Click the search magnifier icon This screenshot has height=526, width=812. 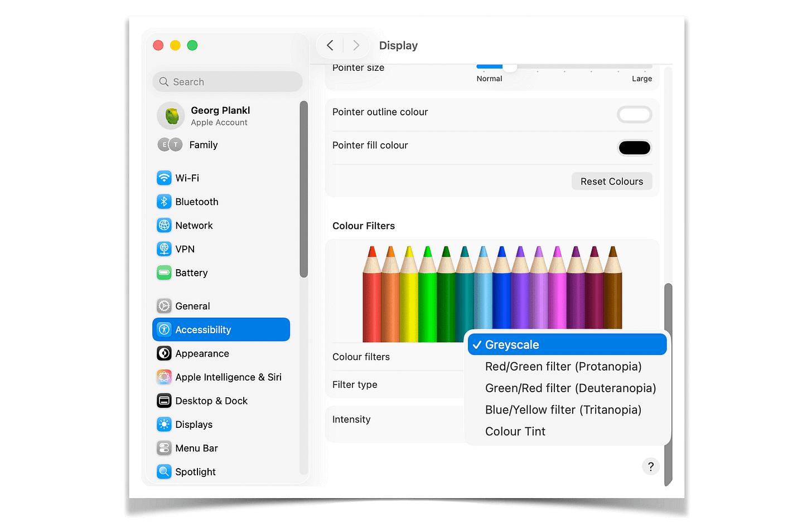[164, 82]
